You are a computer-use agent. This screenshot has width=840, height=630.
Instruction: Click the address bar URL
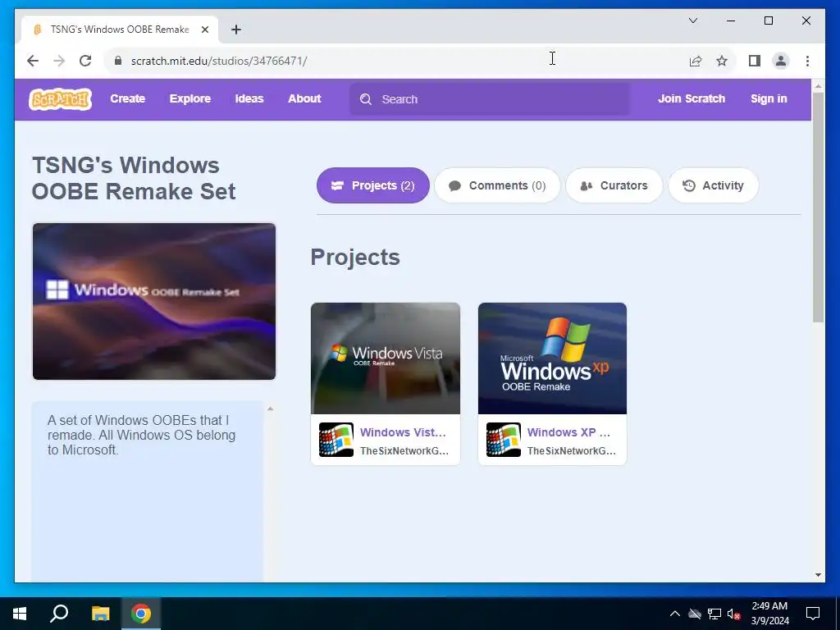click(x=218, y=61)
